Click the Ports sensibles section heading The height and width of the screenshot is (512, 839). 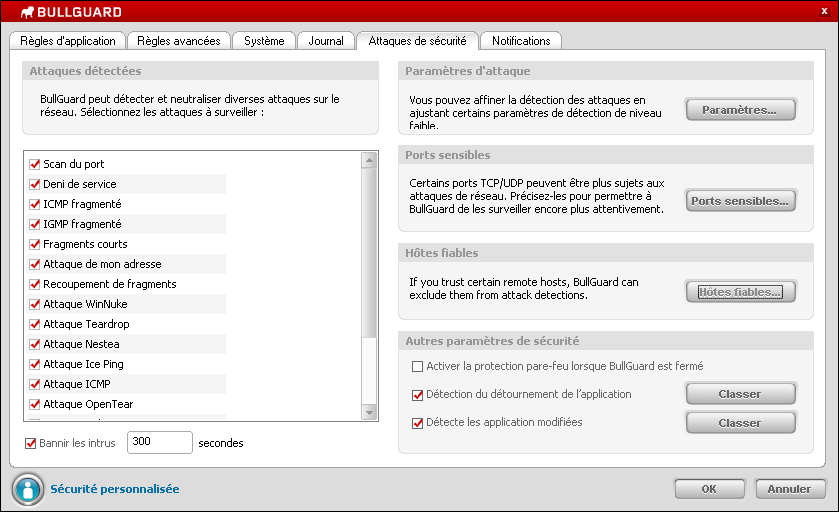click(448, 155)
